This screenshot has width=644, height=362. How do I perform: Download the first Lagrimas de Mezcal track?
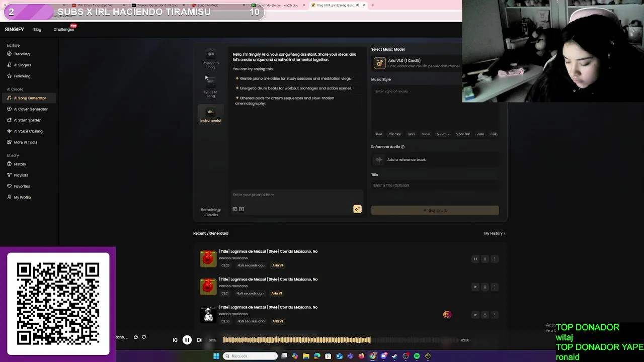click(x=485, y=259)
